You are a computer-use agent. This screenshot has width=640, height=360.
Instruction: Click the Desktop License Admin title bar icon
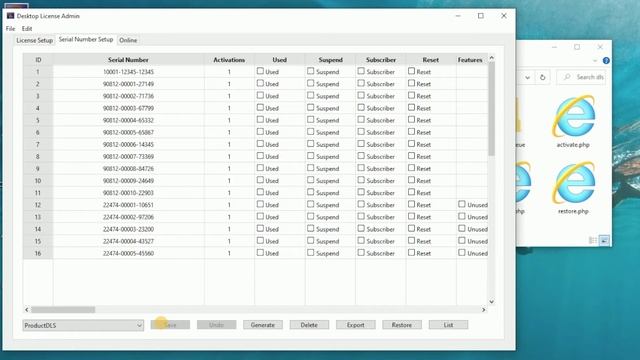10,16
